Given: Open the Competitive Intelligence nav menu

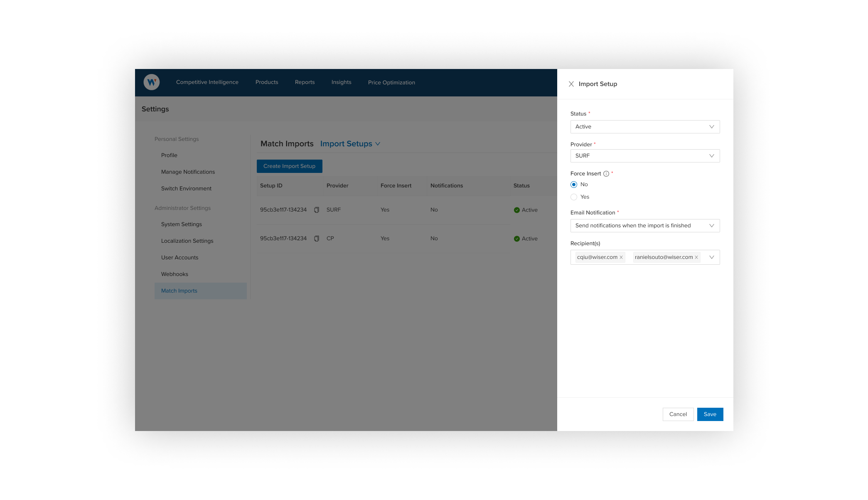Looking at the screenshot, I should click(x=207, y=82).
